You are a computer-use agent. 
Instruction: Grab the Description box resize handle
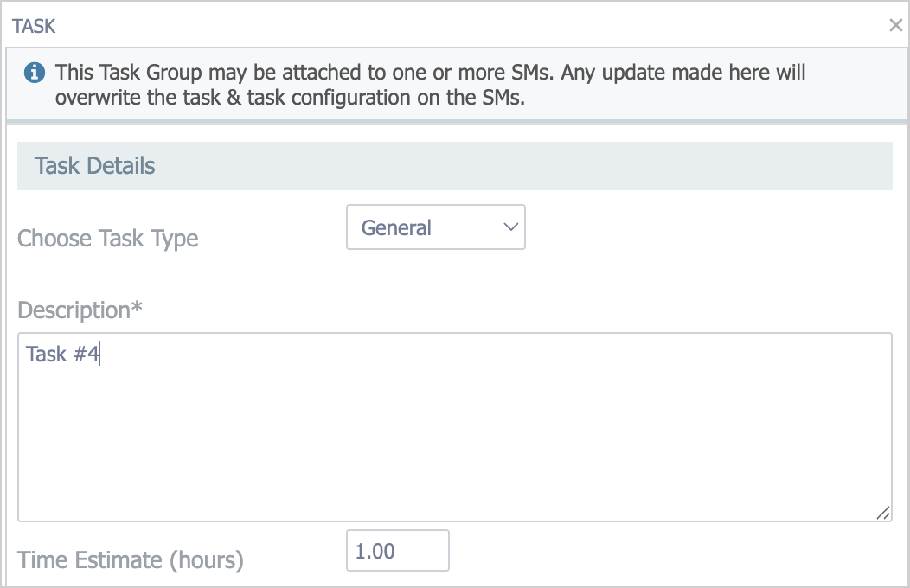882,513
